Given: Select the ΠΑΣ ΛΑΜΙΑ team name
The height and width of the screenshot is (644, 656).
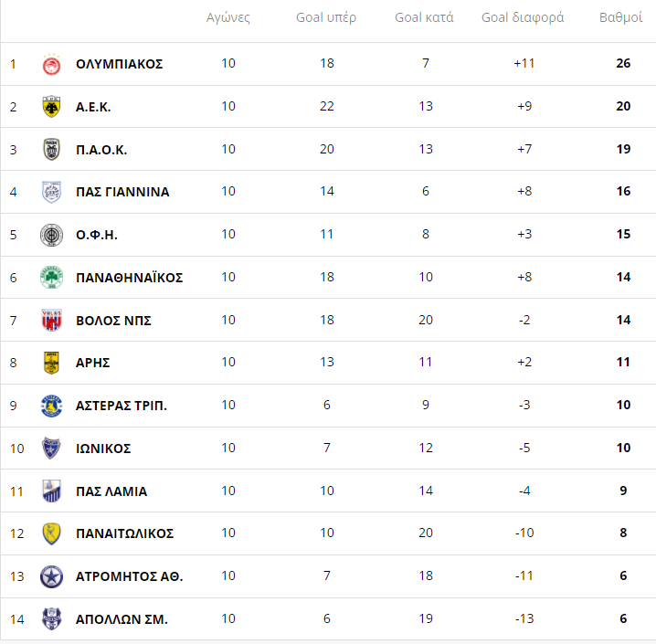Looking at the screenshot, I should [x=111, y=491].
